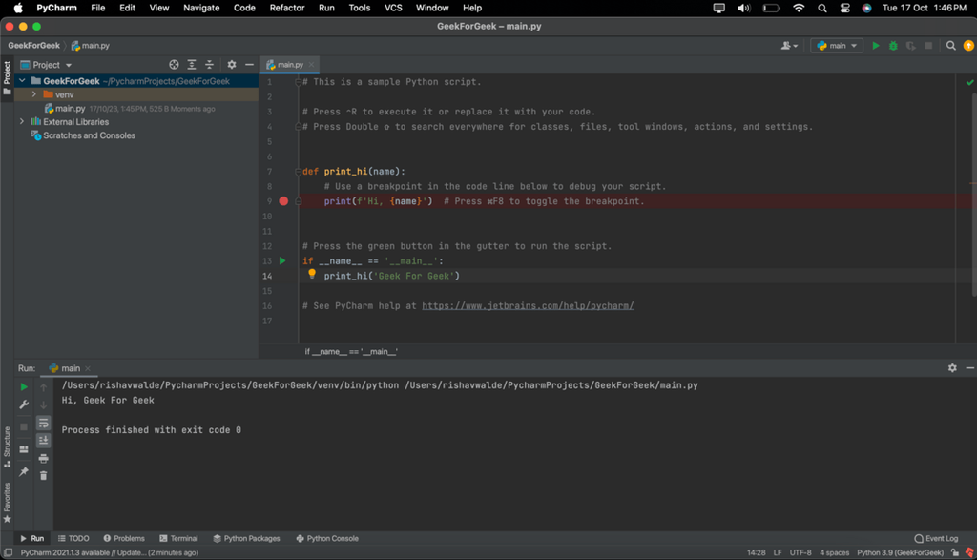Image resolution: width=977 pixels, height=560 pixels.
Task: Toggle soft-wrap in the Run console
Action: pos(43,423)
